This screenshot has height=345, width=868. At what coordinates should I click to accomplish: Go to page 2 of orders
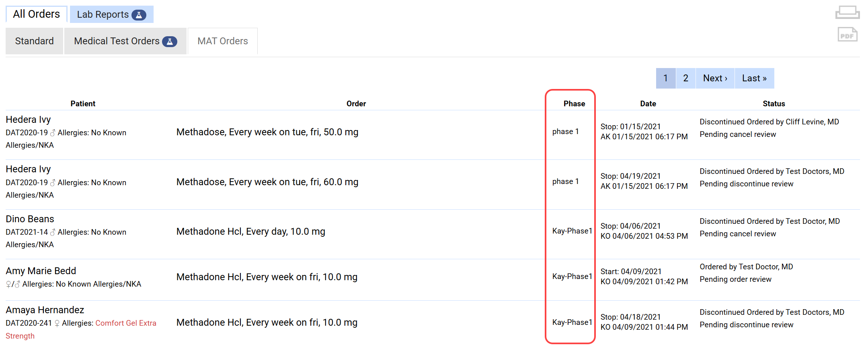[x=685, y=78]
